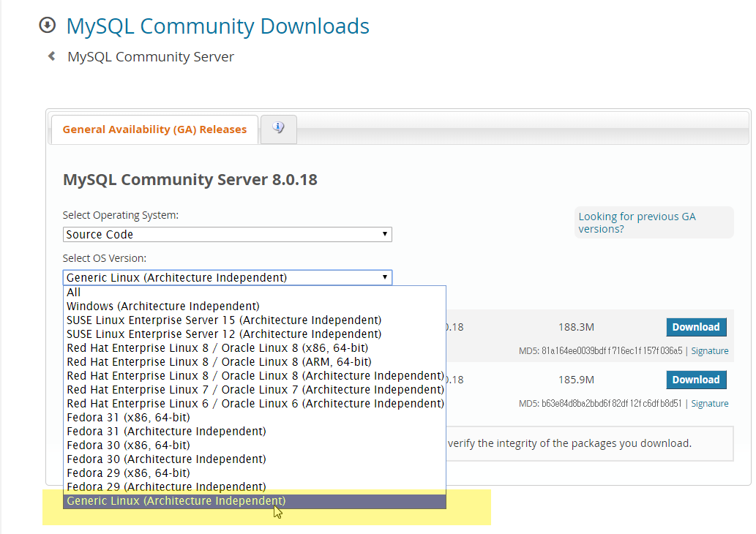The height and width of the screenshot is (534, 756).
Task: Click the verify the integrity notice text
Action: [569, 443]
